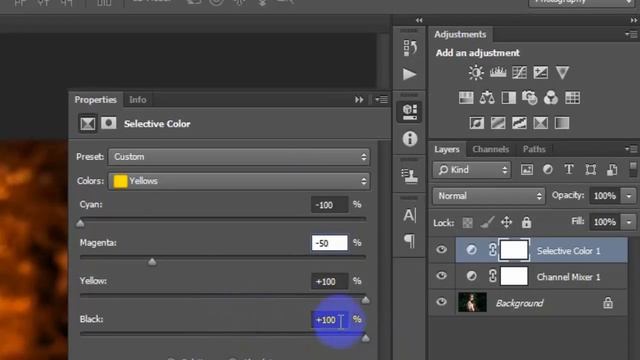Open the Character panel icon
Screen dimensions: 640x360
409,215
